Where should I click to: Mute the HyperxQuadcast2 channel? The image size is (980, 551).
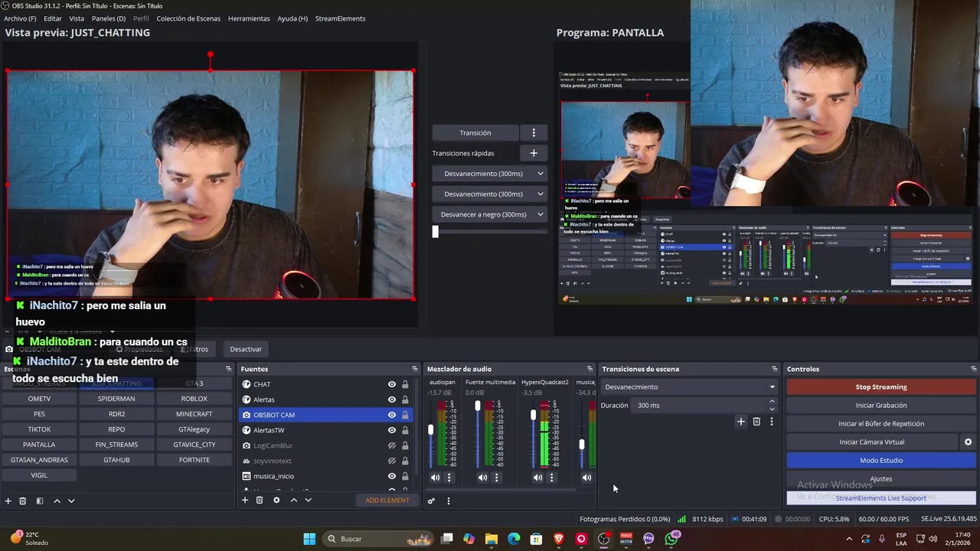tap(537, 478)
